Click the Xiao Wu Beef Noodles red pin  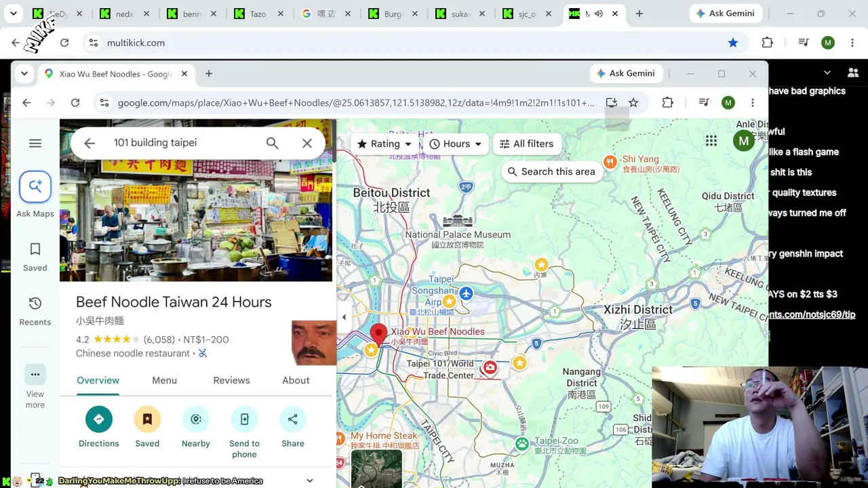pos(378,335)
